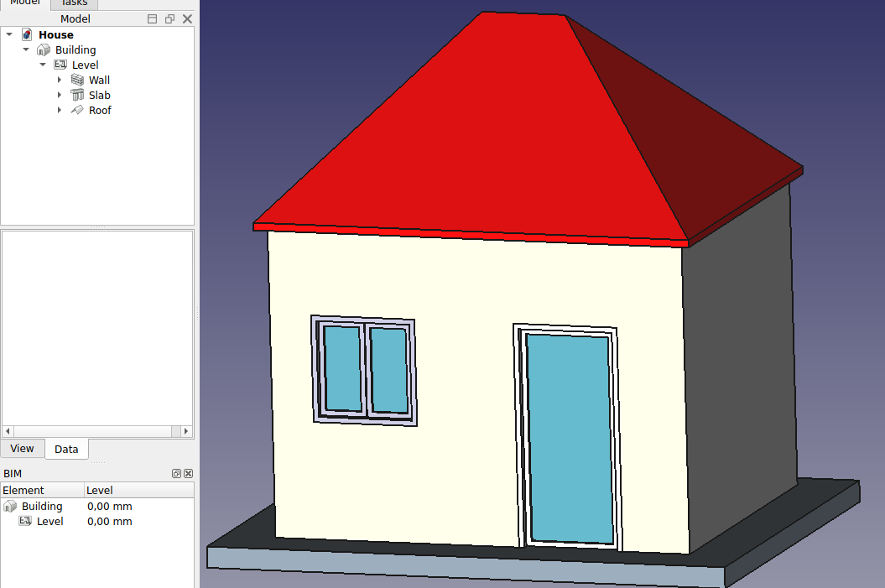Switch to the Tasks tab
This screenshot has height=588, width=885.
pos(74,3)
